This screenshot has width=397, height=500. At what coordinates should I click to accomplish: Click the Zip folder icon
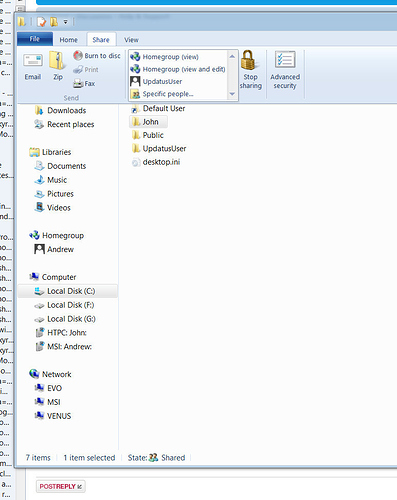tap(57, 60)
